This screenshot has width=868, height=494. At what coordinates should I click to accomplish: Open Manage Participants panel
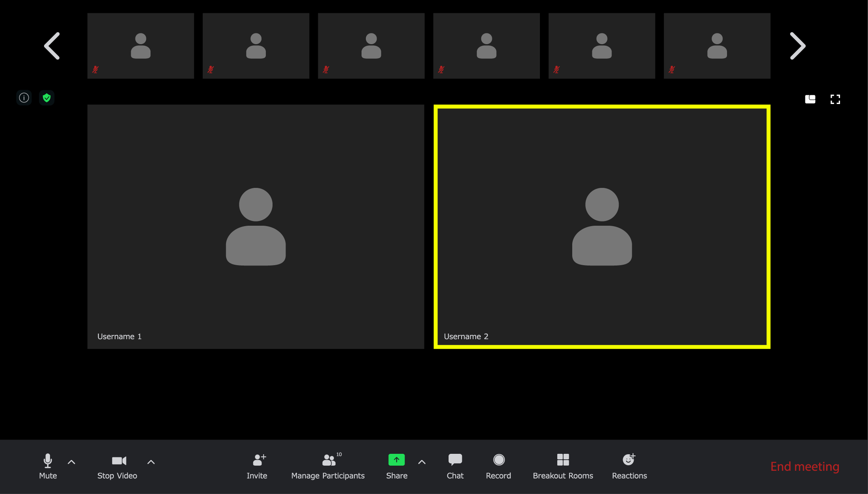[328, 466]
